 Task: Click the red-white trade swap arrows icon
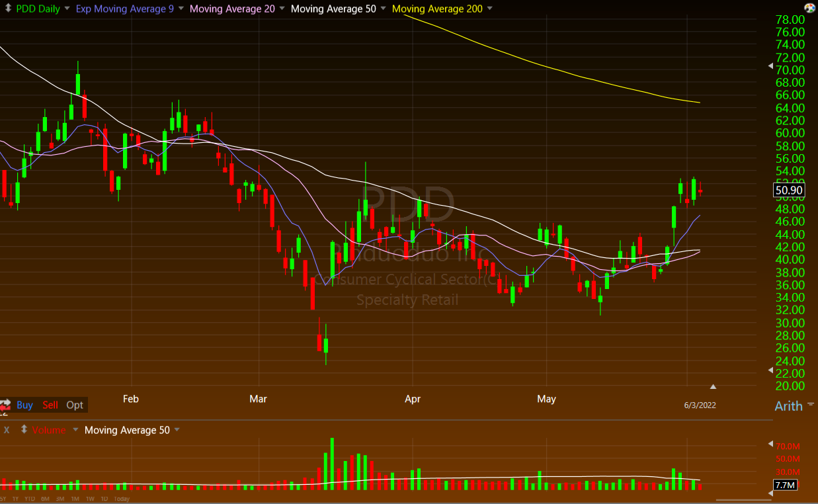pos(5,404)
